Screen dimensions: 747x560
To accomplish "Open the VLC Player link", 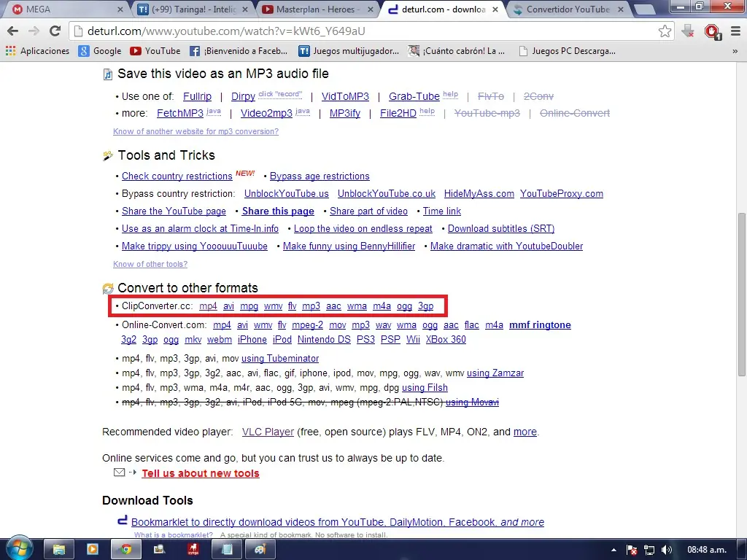I will (x=268, y=432).
